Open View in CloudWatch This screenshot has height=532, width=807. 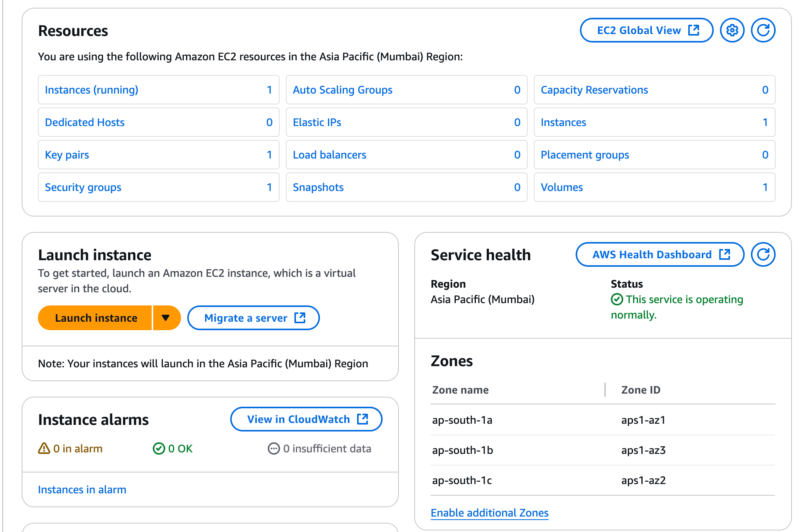(306, 419)
